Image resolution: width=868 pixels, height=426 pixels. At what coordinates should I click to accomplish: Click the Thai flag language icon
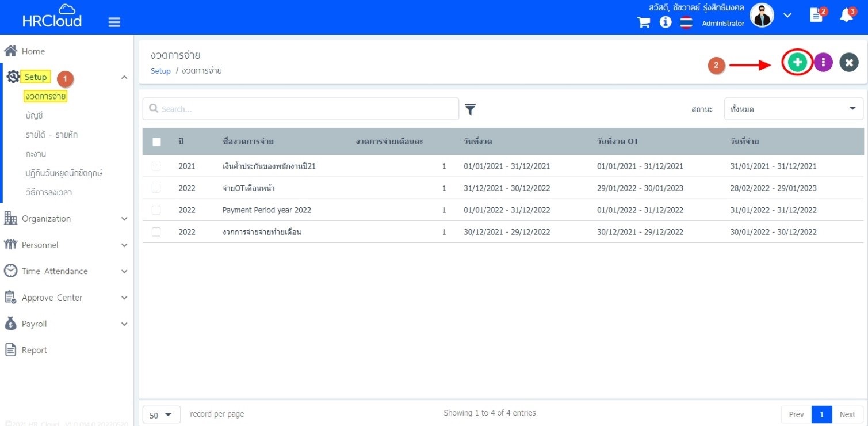click(x=686, y=23)
